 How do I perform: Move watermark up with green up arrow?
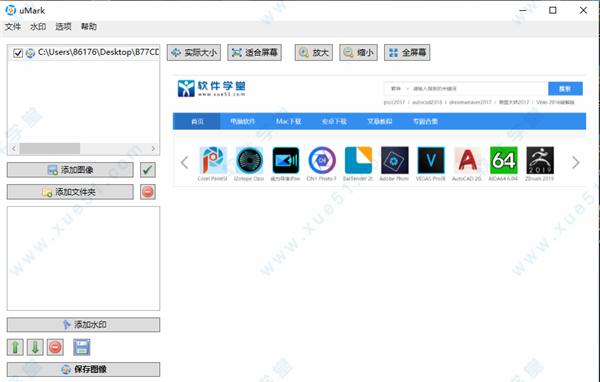click(15, 347)
